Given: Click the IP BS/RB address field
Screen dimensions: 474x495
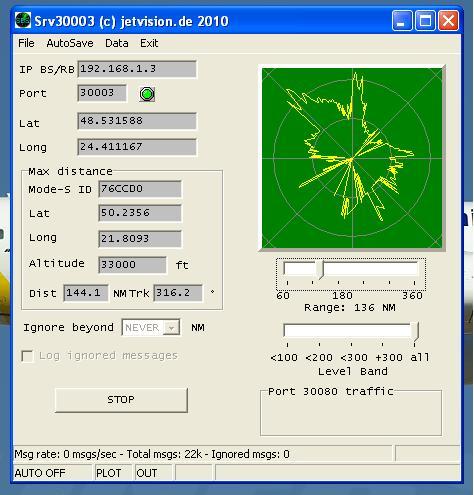Looking at the screenshot, I should pos(137,69).
